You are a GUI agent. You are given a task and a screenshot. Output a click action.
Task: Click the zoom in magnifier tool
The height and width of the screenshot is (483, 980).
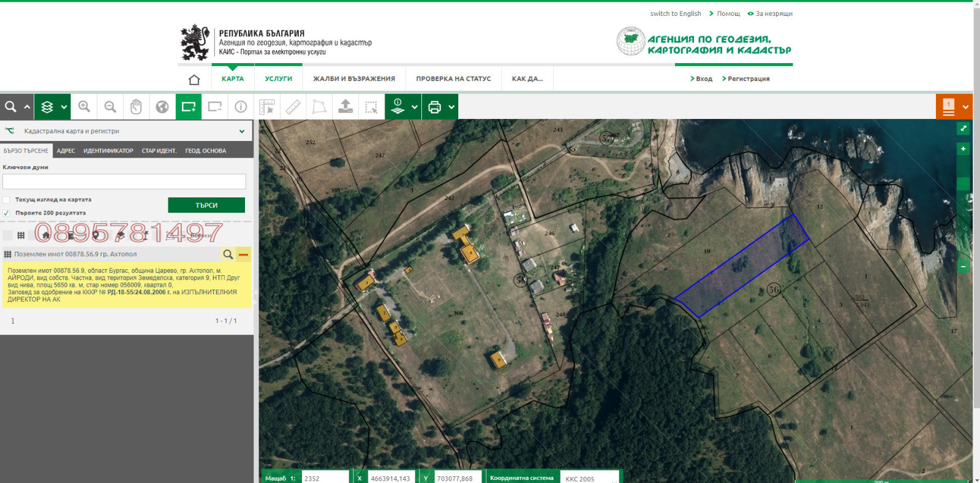click(x=84, y=107)
